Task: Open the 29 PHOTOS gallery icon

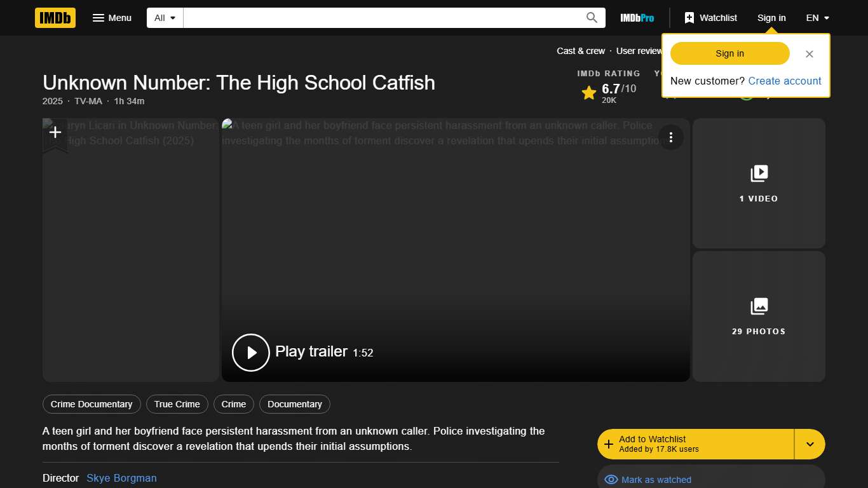Action: tap(759, 306)
